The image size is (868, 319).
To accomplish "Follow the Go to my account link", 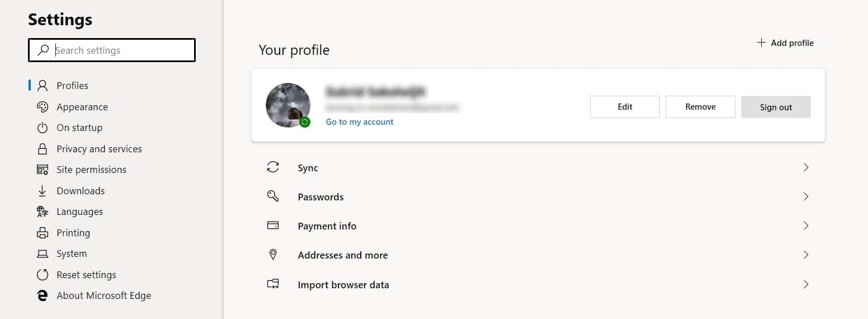I will [x=360, y=122].
